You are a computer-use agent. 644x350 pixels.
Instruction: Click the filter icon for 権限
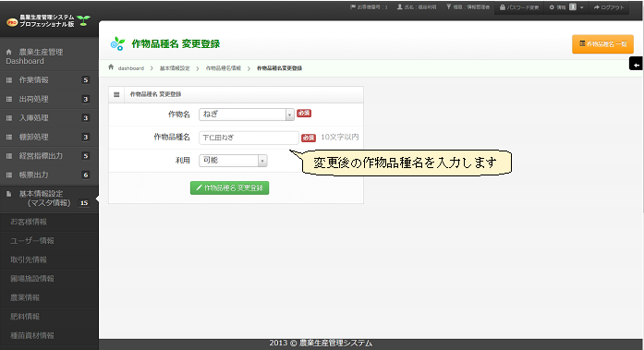[x=448, y=7]
